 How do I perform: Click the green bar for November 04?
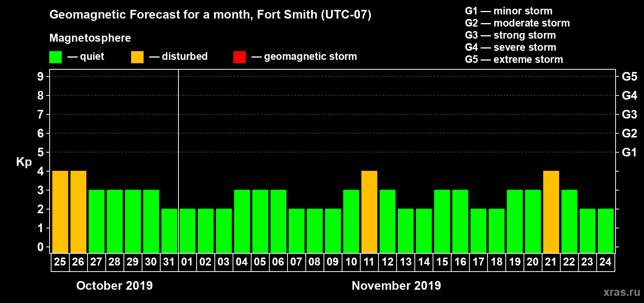pos(242,222)
